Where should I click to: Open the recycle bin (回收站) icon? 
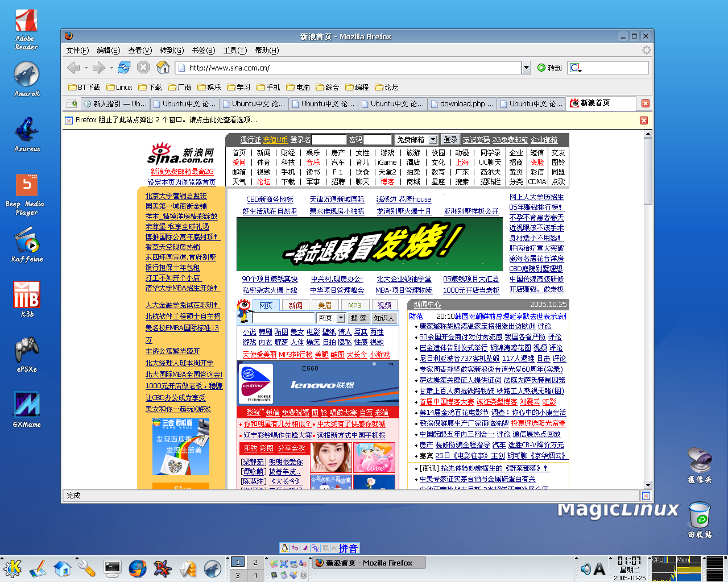click(700, 519)
